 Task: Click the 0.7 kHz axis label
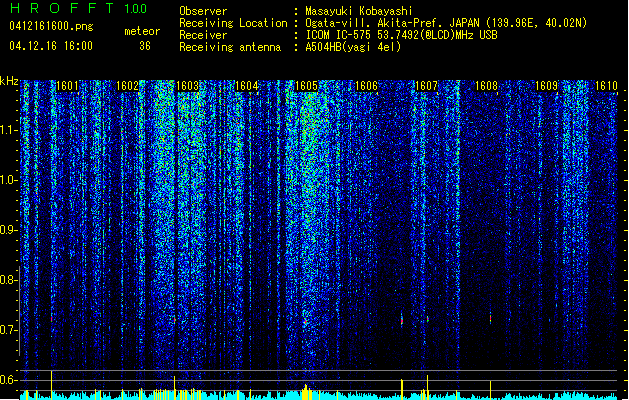coord(8,330)
